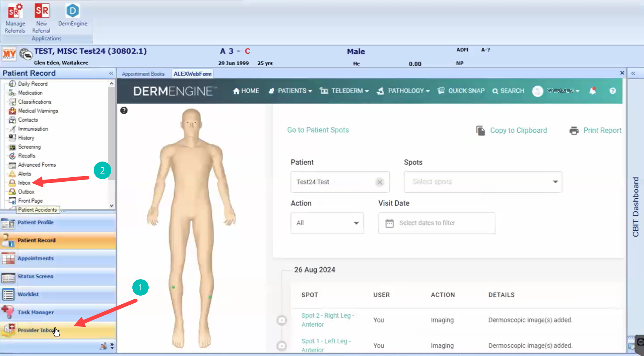Click Spot 2 timeline marker icon
644x356 pixels.
(282, 320)
